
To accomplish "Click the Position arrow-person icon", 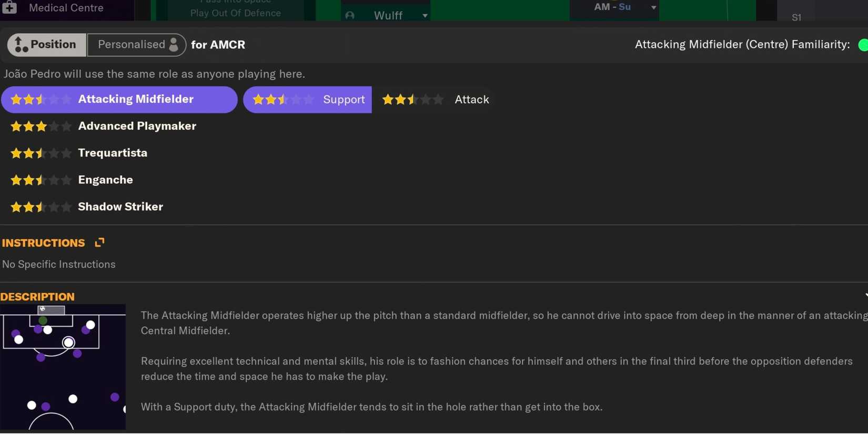I will point(20,45).
